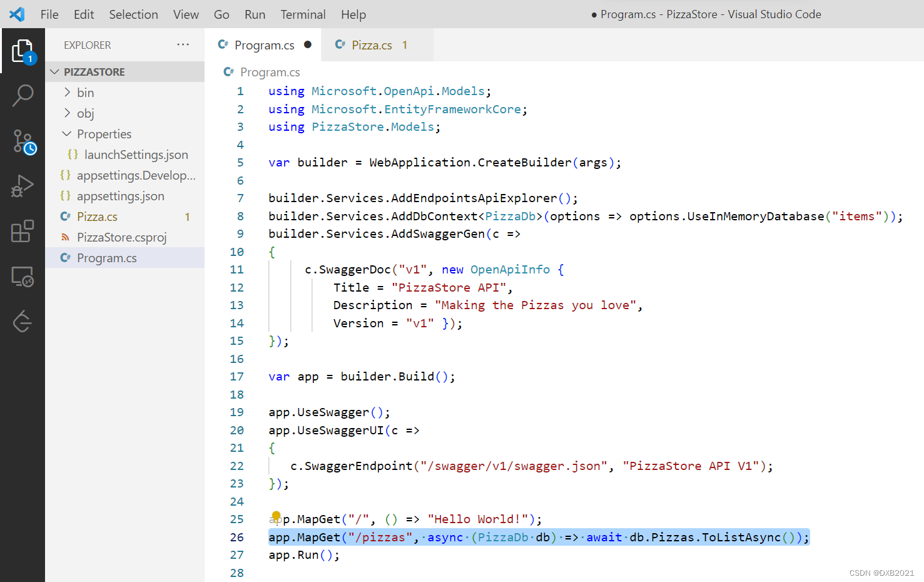The width and height of the screenshot is (924, 582).
Task: Open the Search view icon
Action: point(23,96)
